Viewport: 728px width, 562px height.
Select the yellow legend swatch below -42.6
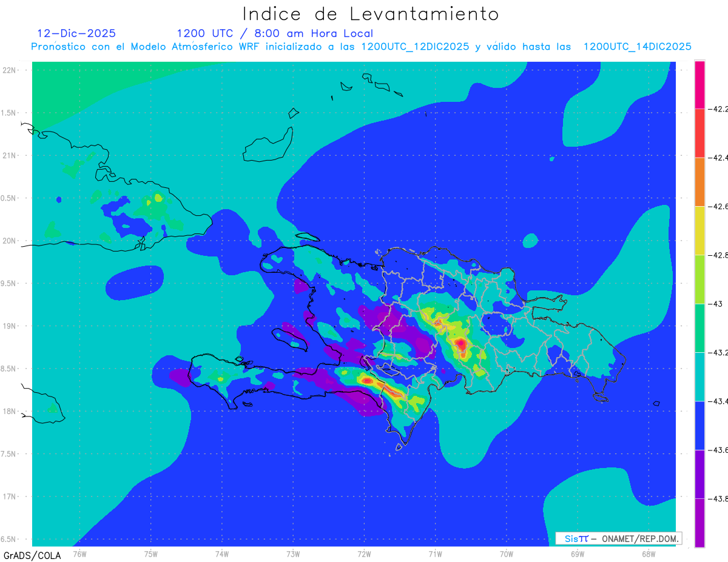(x=699, y=230)
